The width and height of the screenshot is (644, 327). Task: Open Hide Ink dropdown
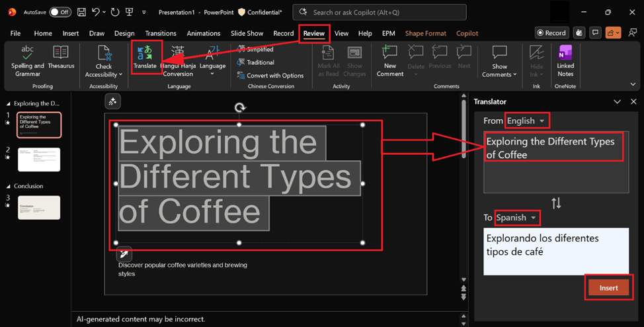536,62
